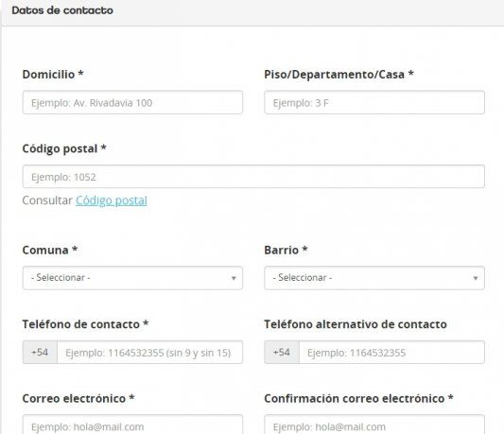Open the Consultar Código postal link
This screenshot has width=504, height=434.
click(112, 200)
